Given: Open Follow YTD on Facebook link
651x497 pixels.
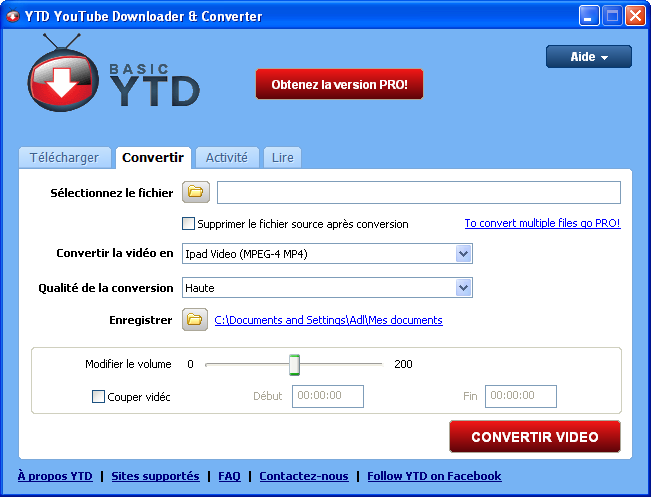Looking at the screenshot, I should 434,476.
